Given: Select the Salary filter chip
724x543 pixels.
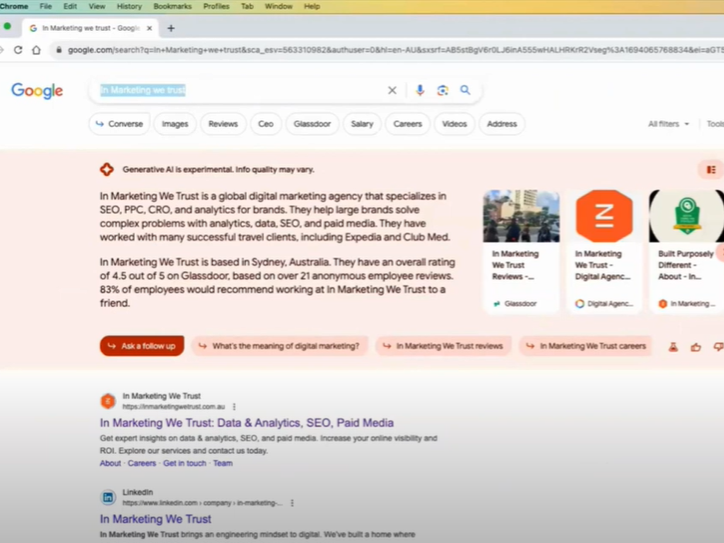Looking at the screenshot, I should tap(362, 124).
